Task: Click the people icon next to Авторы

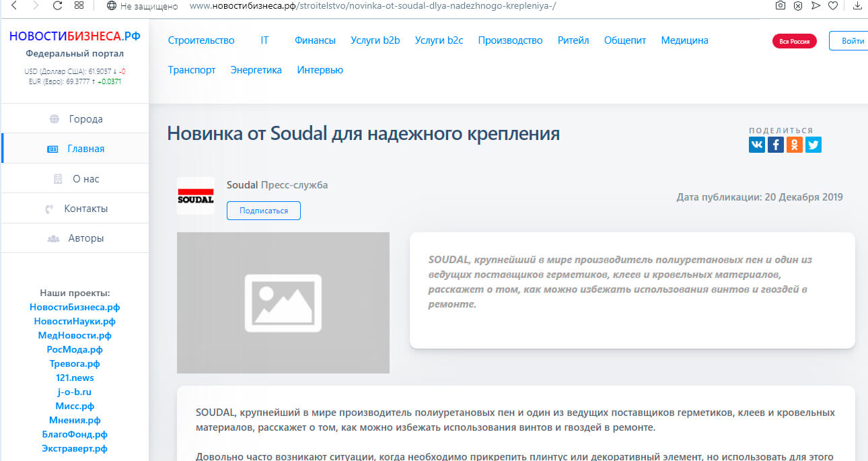Action: (53, 238)
